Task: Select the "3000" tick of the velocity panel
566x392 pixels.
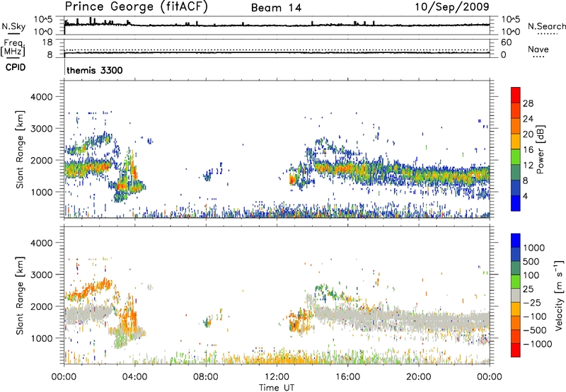Action: (x=41, y=275)
